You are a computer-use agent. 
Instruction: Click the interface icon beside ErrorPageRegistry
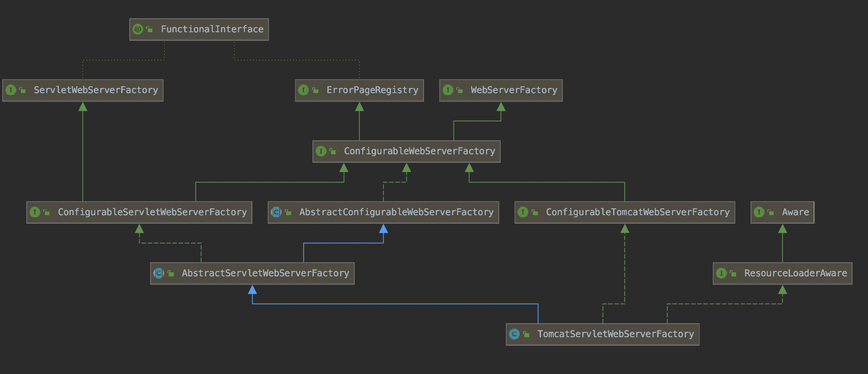[303, 90]
